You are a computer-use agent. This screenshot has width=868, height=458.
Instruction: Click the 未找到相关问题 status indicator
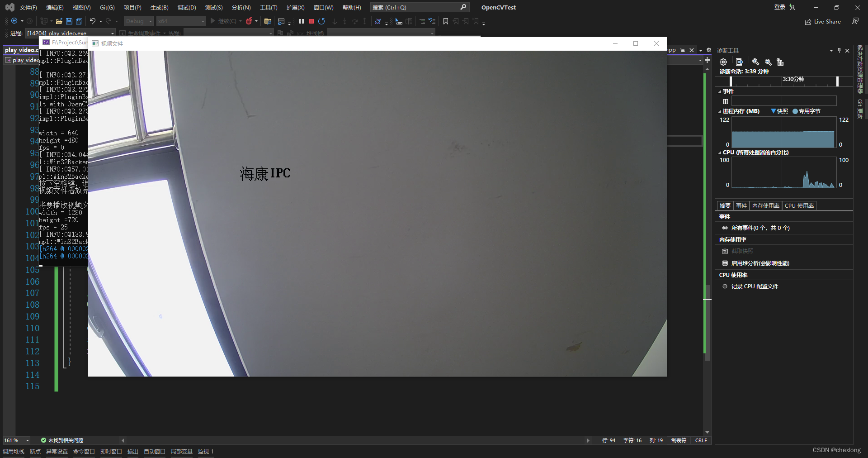tap(62, 440)
